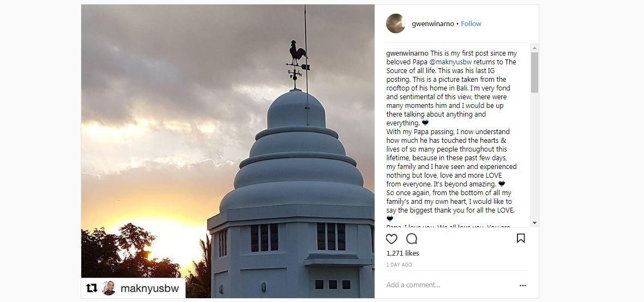Follow gwenwinarno
644x302 pixels.
[x=471, y=24]
